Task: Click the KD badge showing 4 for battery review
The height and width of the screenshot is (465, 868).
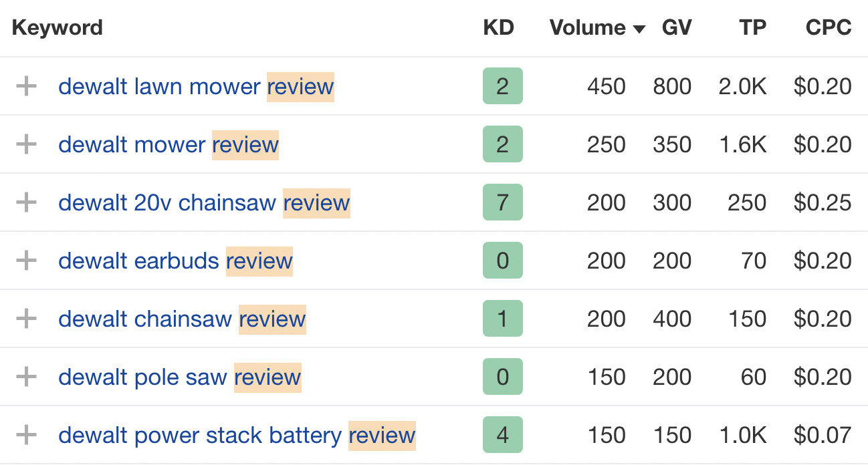Action: pyautogui.click(x=502, y=435)
